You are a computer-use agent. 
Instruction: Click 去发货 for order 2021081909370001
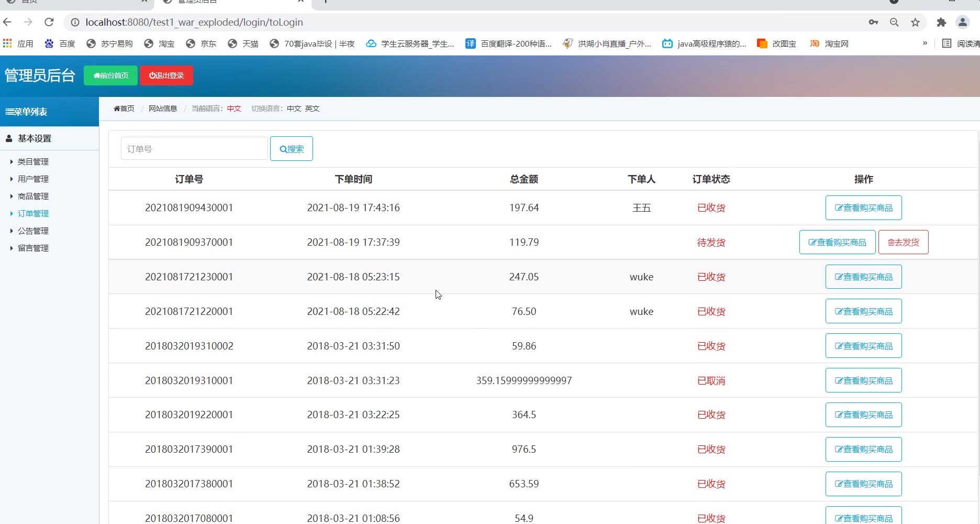[903, 242]
